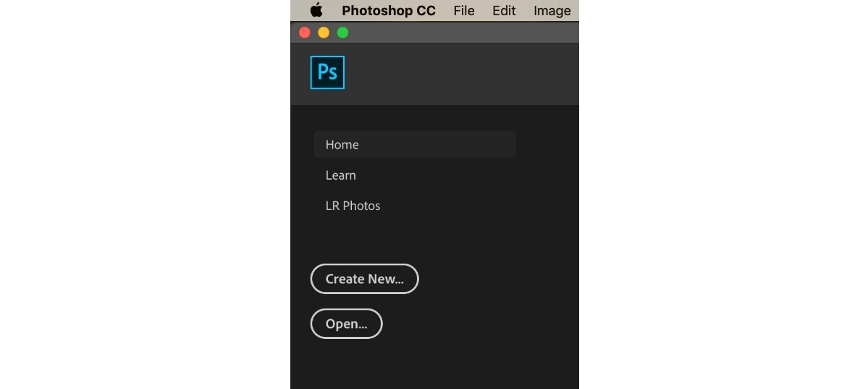Browse for an existing file with Open
This screenshot has width=868, height=389.
(x=346, y=324)
